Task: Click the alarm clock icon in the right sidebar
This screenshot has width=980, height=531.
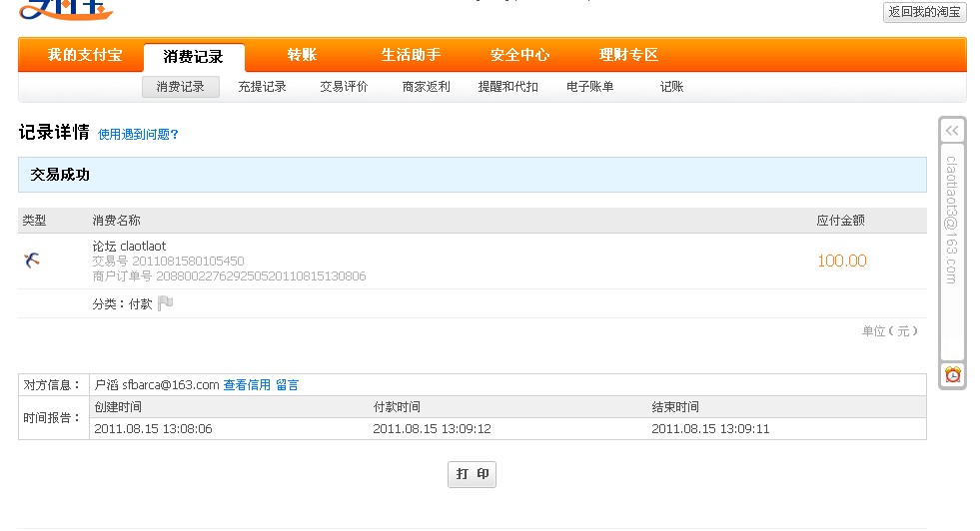Action: coord(952,374)
